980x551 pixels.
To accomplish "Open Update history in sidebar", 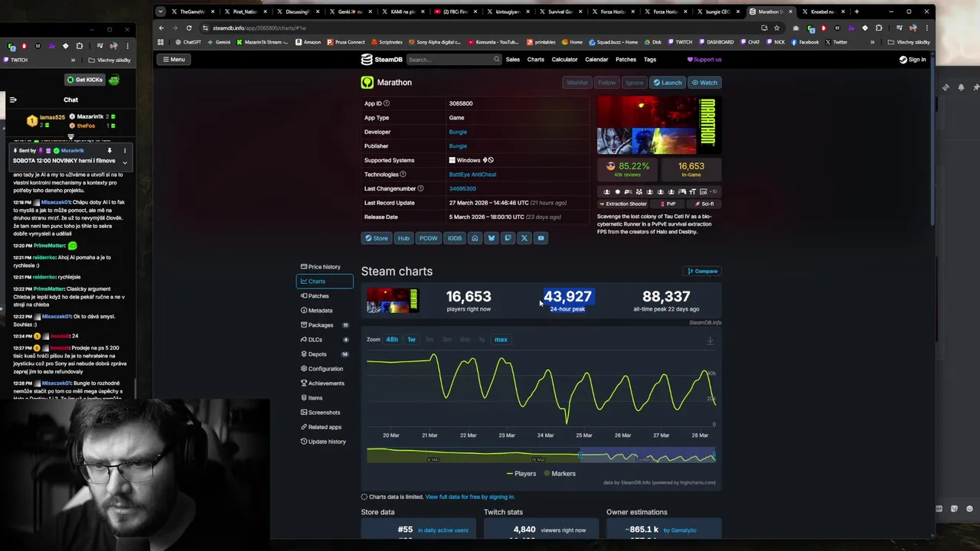I will 325,442.
